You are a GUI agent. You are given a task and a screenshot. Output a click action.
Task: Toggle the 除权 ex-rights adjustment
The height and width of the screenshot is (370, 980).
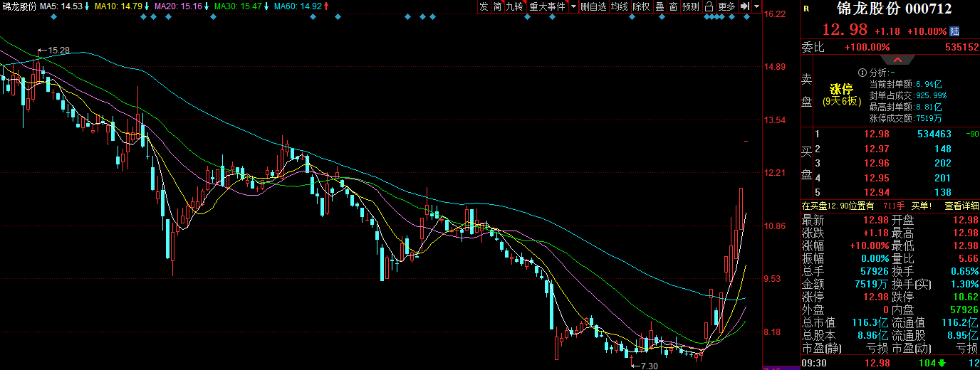641,6
